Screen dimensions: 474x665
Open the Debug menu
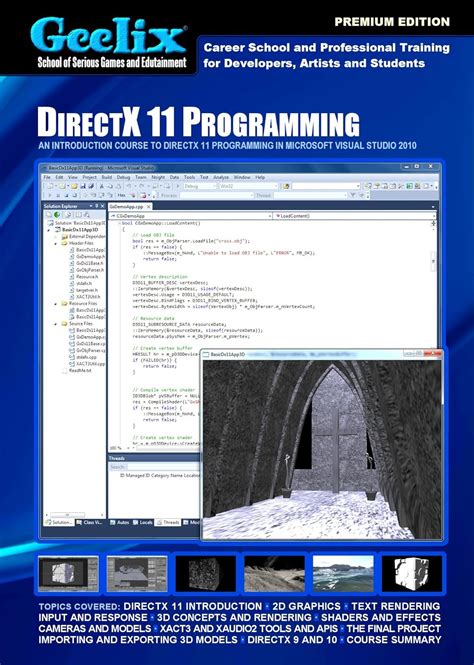pos(123,177)
